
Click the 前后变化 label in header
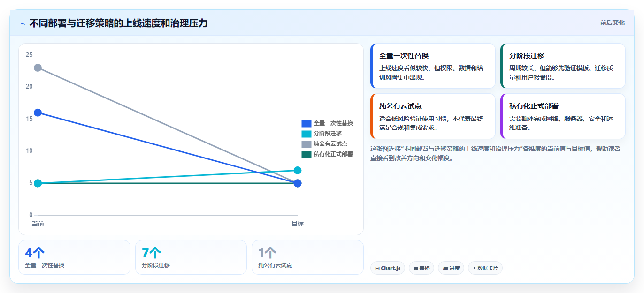(612, 23)
